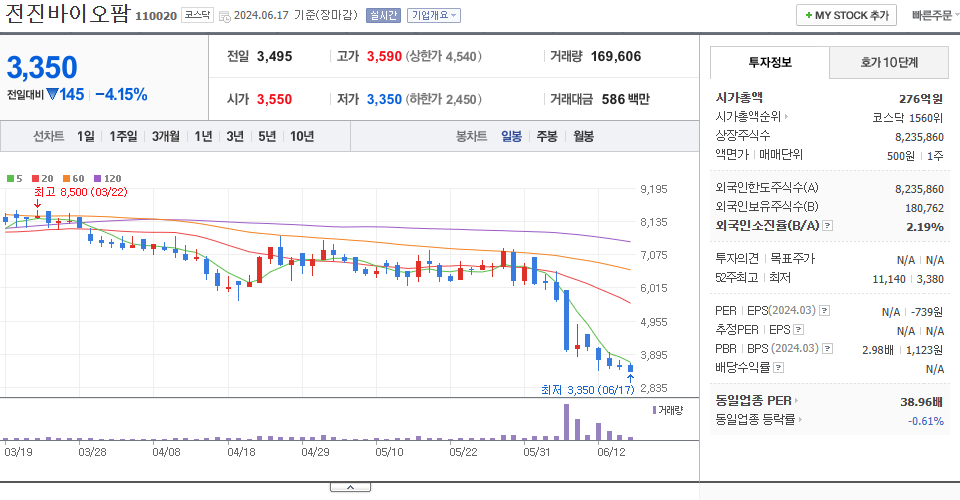The image size is (960, 500).
Task: Select the 1년 line chart period
Action: tap(203, 136)
